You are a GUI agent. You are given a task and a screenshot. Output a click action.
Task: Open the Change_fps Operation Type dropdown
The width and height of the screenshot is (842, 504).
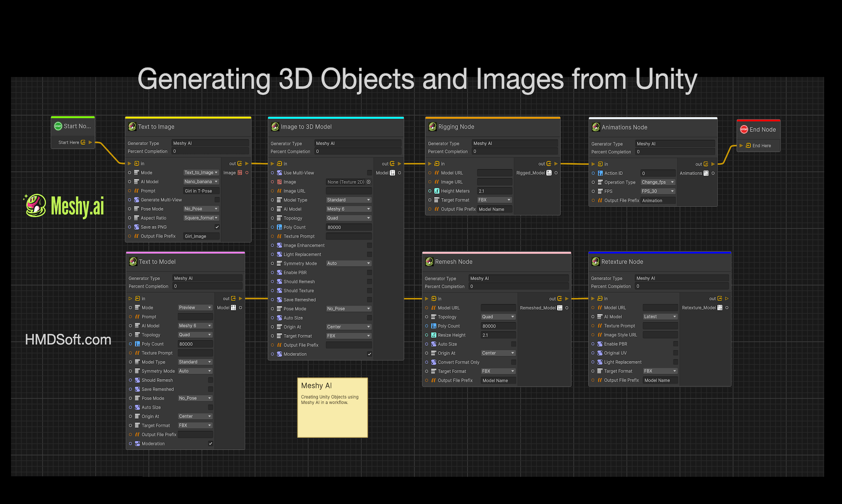click(658, 182)
